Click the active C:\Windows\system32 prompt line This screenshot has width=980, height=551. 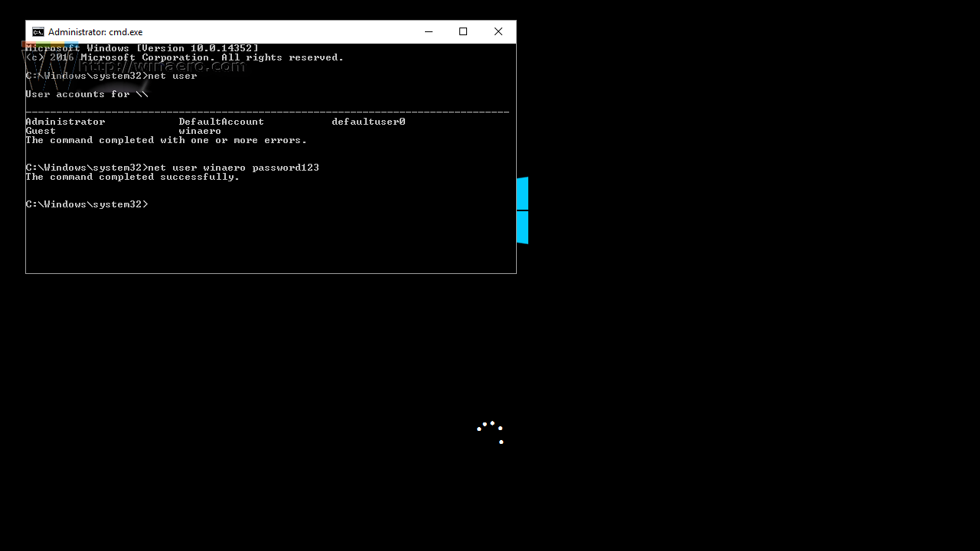click(87, 204)
